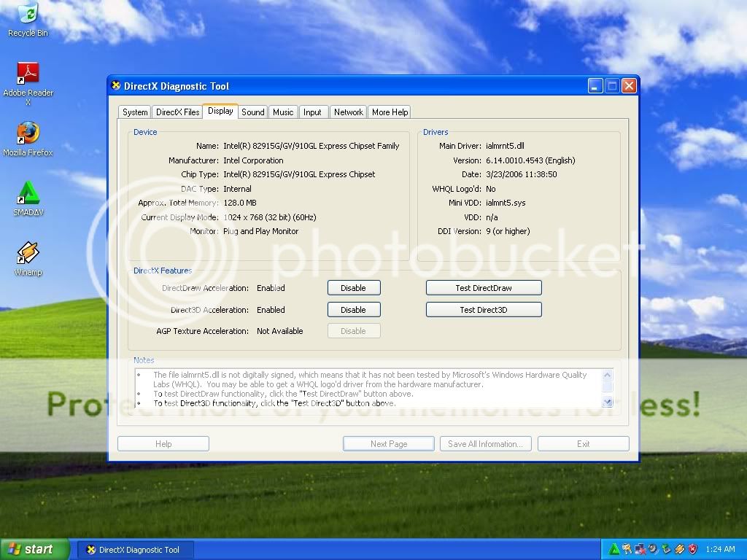Viewport: 747px width, 560px height.
Task: Click the AGP Texture Acceleration 'Not Available' value
Action: pos(279,331)
